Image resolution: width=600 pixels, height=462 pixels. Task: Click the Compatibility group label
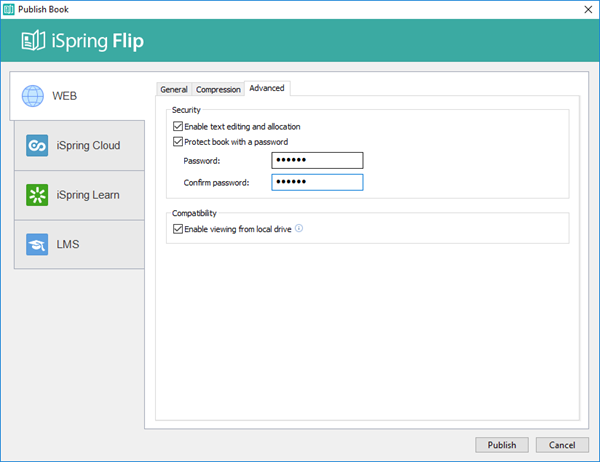click(x=194, y=213)
